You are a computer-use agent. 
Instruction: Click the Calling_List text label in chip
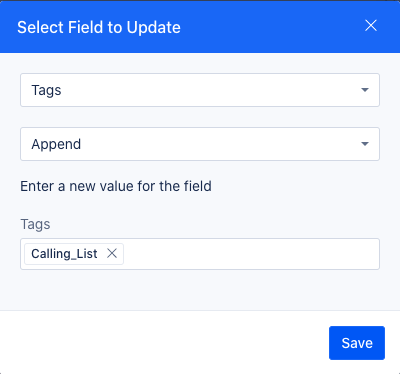[x=64, y=254]
